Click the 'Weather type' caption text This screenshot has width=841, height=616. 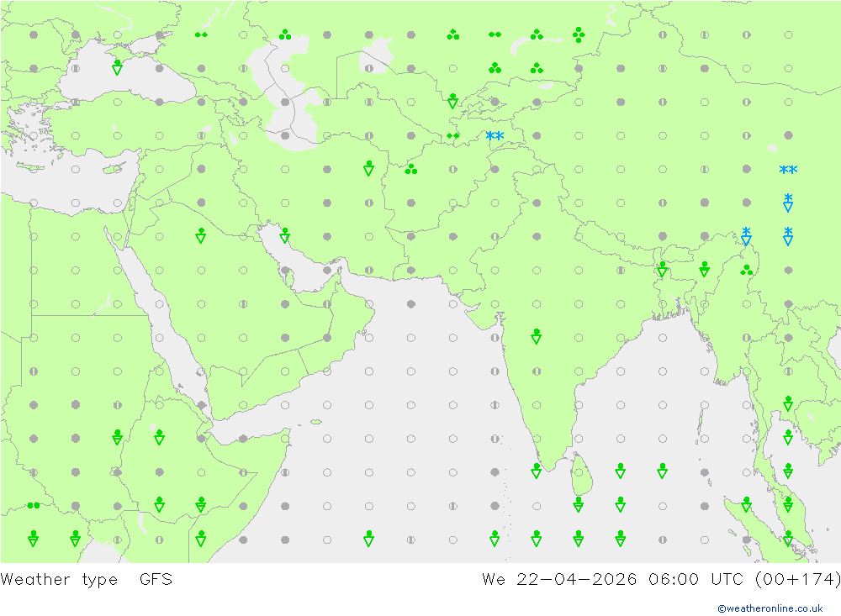59,580
